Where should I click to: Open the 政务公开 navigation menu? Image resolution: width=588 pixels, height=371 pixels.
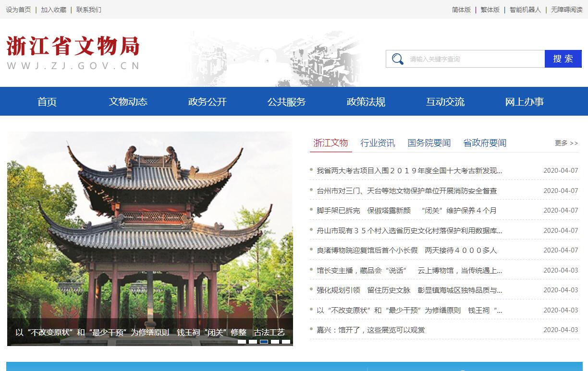[x=207, y=102]
